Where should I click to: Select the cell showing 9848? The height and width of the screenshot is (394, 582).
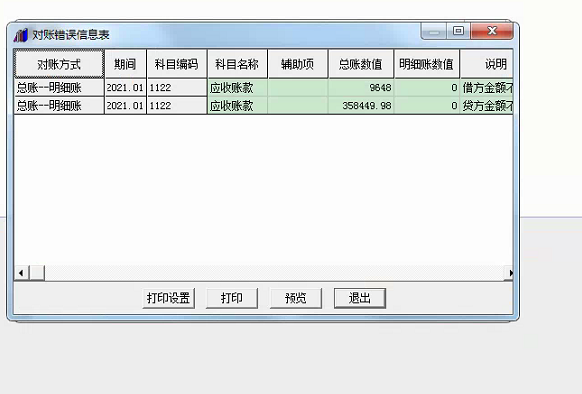click(361, 88)
